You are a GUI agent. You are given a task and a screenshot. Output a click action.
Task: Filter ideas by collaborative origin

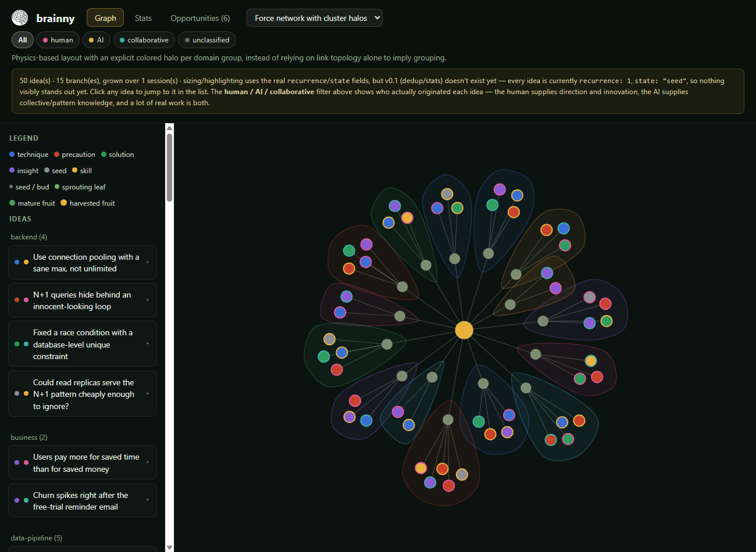144,40
